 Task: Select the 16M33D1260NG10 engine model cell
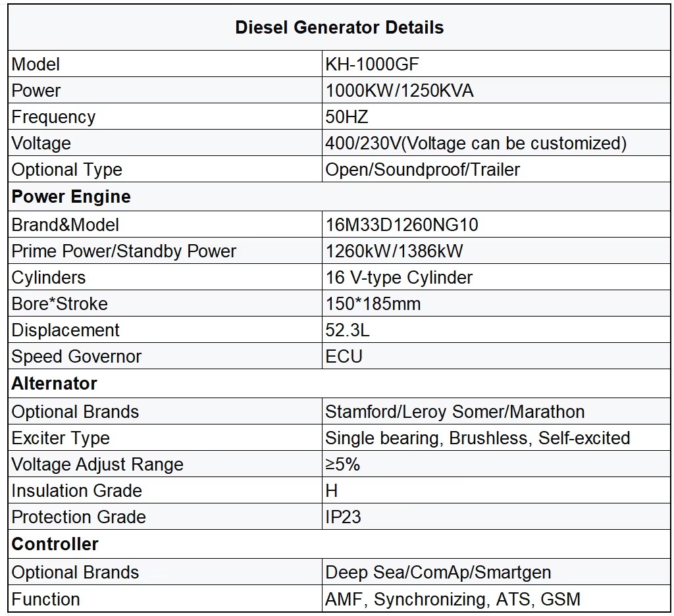pyautogui.click(x=496, y=224)
